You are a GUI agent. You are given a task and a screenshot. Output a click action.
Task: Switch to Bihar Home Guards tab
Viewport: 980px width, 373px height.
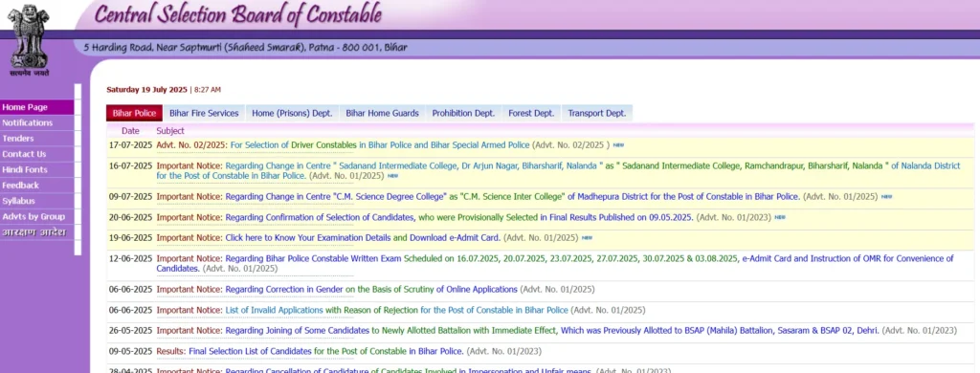click(x=383, y=113)
